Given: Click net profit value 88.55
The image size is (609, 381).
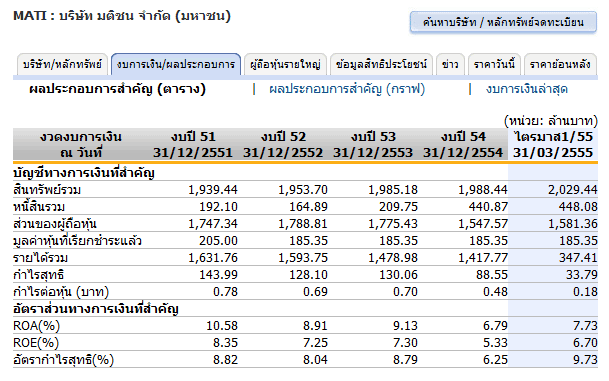Looking at the screenshot, I should 492,275.
